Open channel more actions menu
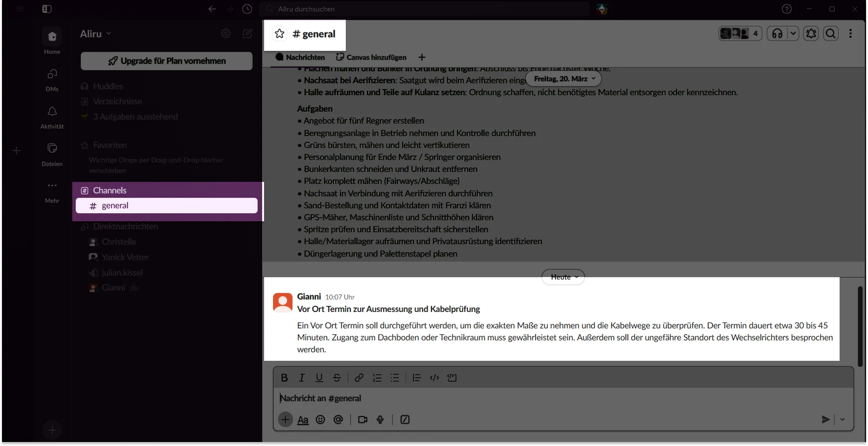The width and height of the screenshot is (868, 446). 851,33
